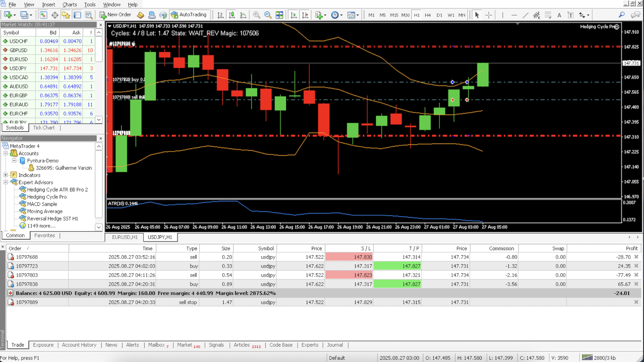The height and width of the screenshot is (362, 644).
Task: Switch to the EURUSD,H1 chart tab
Action: (125, 237)
